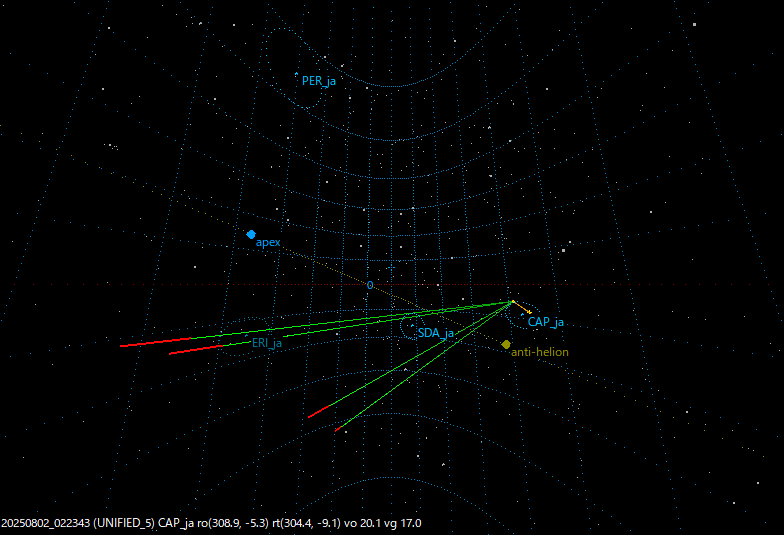
Task: Select the CAP_ja radiant label
Action: click(546, 322)
